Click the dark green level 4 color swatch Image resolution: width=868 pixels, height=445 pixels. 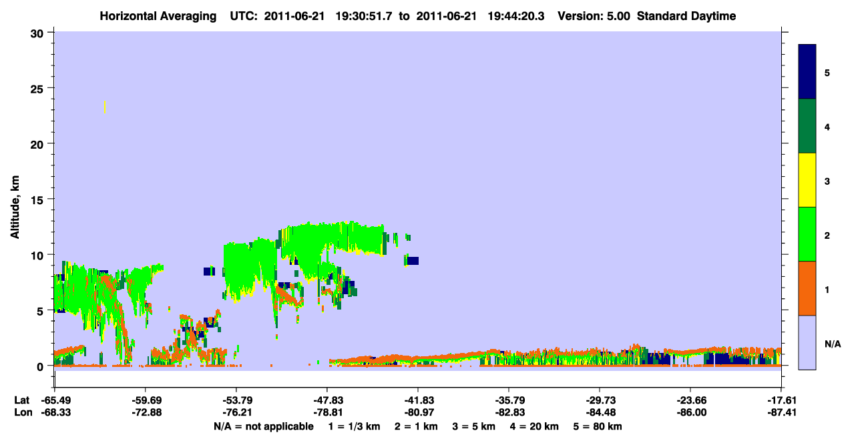point(807,126)
